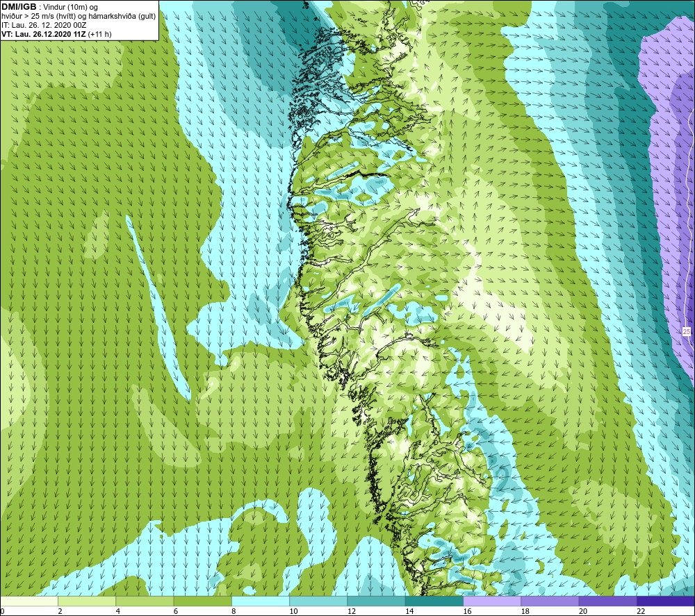695x616 pixels.
Task: Select the 18–20 m/s purple swatch
Action: [x=550, y=601]
